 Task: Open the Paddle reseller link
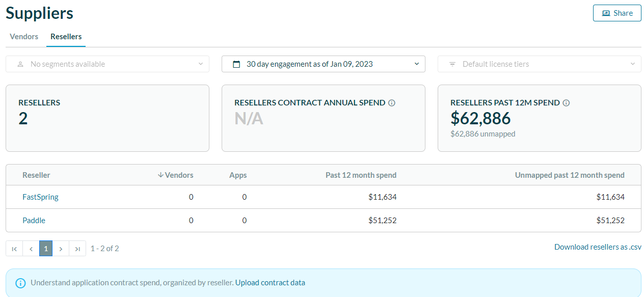34,221
